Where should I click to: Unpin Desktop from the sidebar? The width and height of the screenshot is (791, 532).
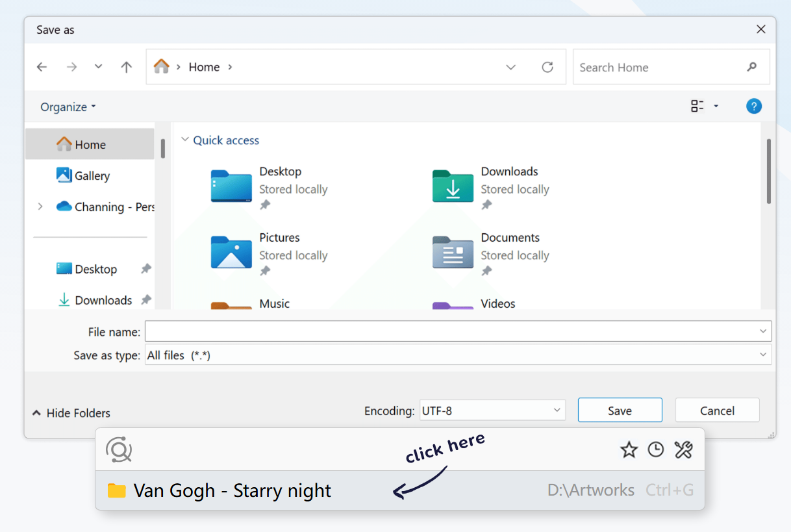pyautogui.click(x=146, y=268)
